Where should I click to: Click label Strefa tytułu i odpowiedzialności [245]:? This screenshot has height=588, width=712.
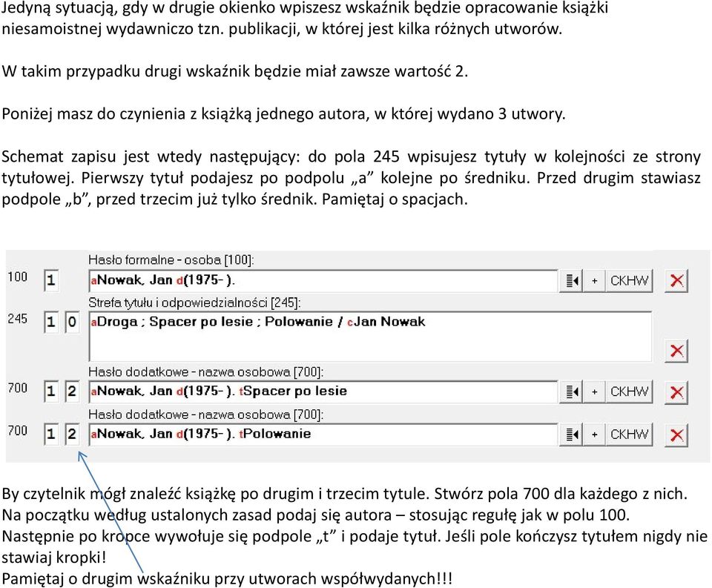click(194, 303)
